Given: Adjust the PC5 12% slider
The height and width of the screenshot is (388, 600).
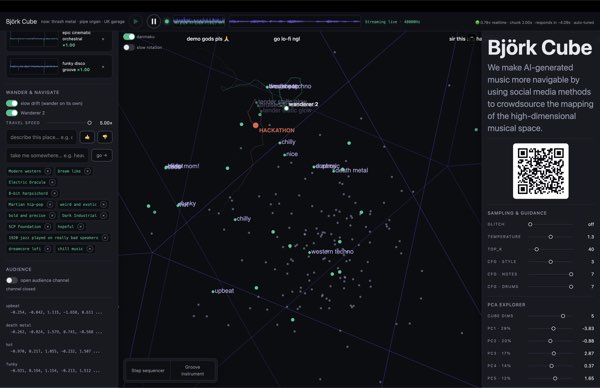Looking at the screenshot, I should (555, 378).
